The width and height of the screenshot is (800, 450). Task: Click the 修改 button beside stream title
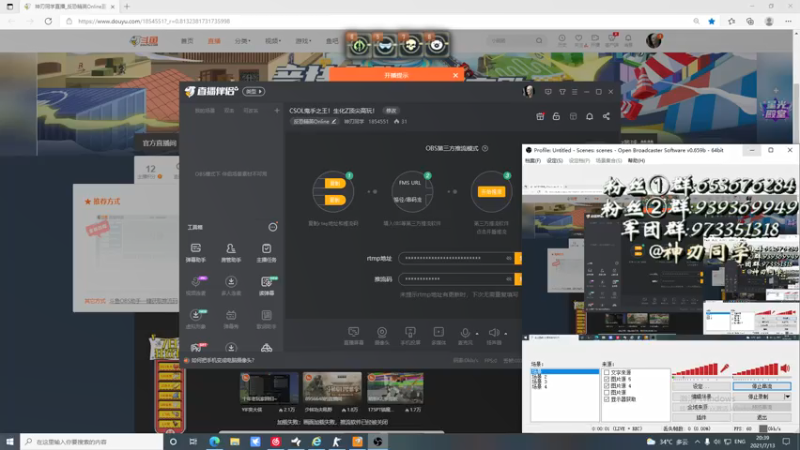391,111
